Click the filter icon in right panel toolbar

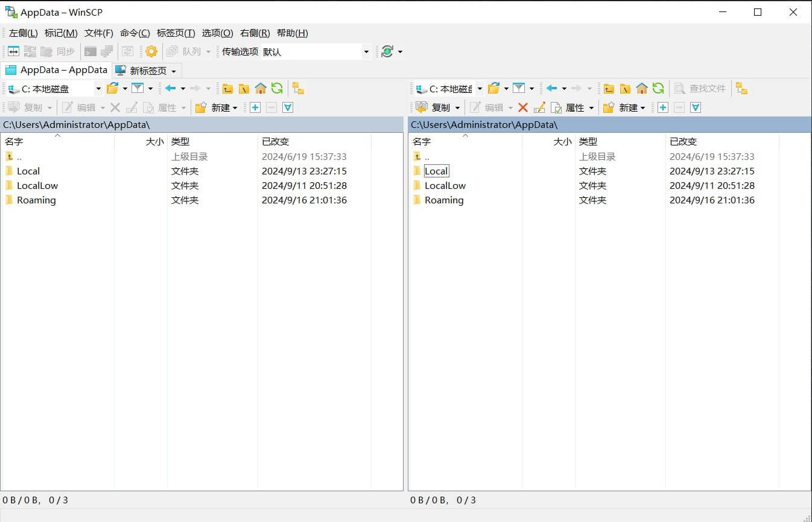point(519,89)
